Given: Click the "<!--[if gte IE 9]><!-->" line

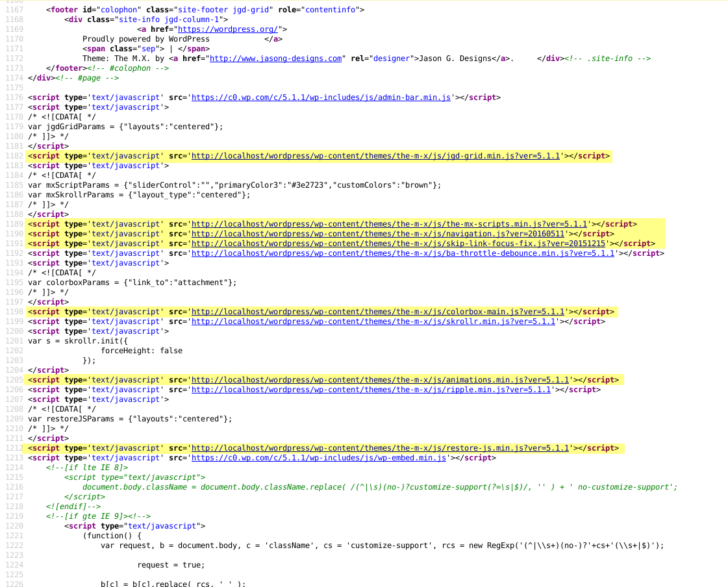Looking at the screenshot, I should tap(99, 517).
